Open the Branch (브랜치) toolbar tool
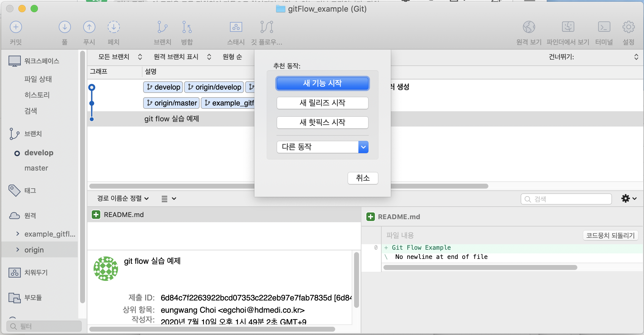The width and height of the screenshot is (644, 335). pos(162,27)
